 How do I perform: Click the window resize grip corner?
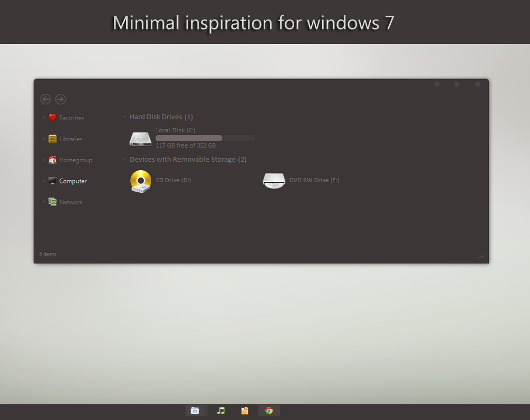click(x=481, y=256)
